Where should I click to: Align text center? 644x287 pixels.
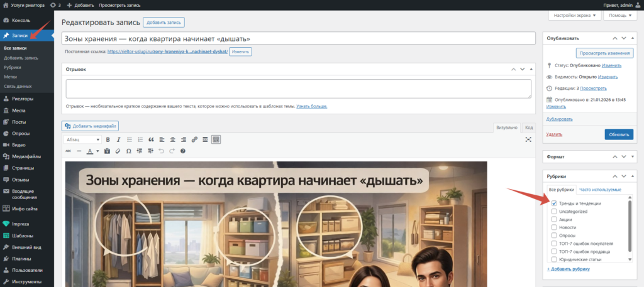tap(173, 139)
